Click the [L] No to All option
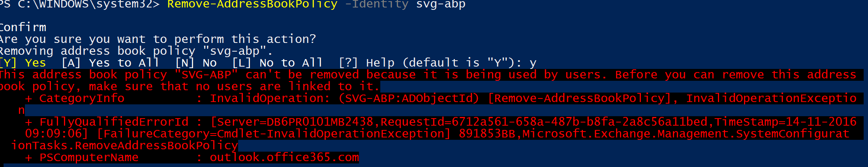The height and width of the screenshot is (167, 868). pyautogui.click(x=277, y=63)
